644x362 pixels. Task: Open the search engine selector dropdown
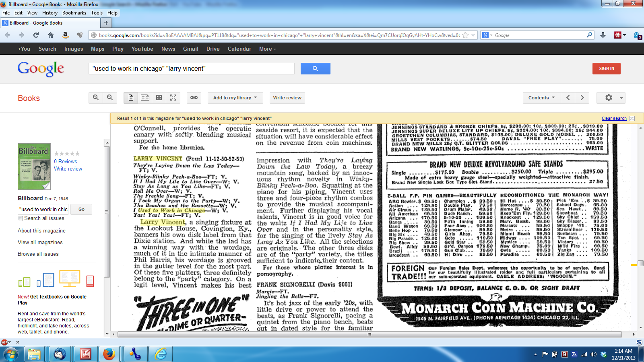(487, 35)
